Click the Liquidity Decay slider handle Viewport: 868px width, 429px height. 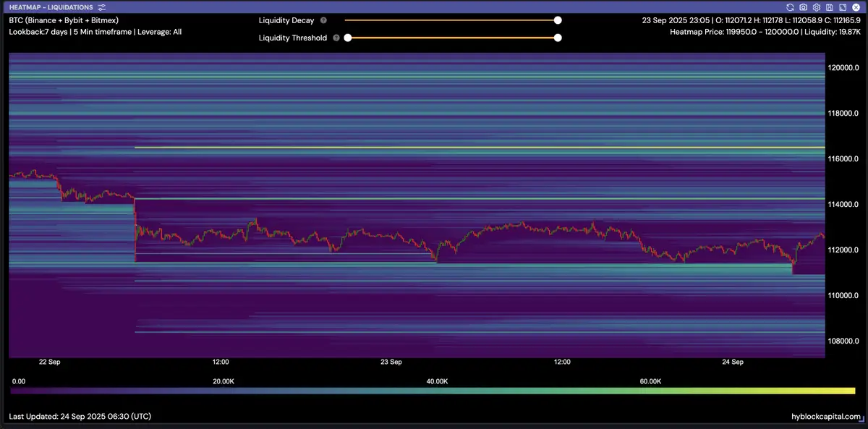click(x=558, y=21)
